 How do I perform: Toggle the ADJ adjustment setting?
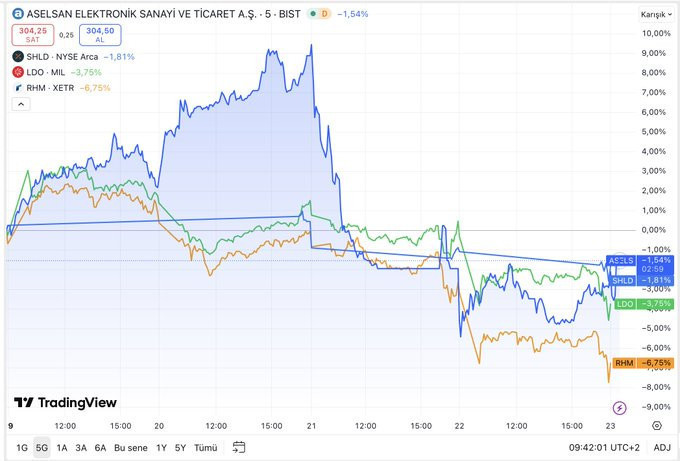(662, 447)
